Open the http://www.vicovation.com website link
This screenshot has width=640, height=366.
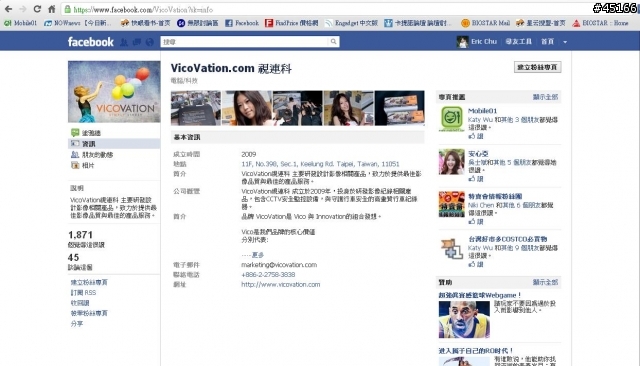click(x=280, y=284)
